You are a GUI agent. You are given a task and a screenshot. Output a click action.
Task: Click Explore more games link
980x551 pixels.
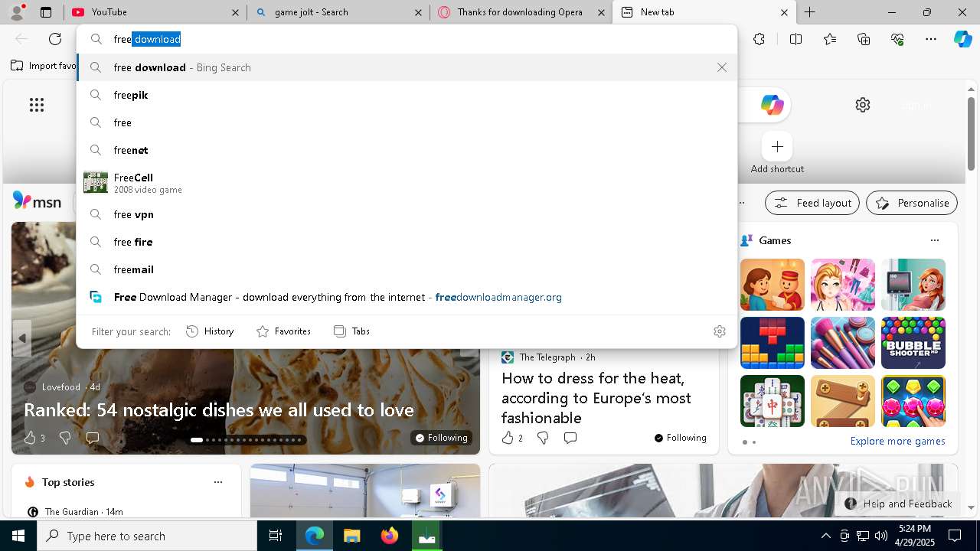(897, 441)
